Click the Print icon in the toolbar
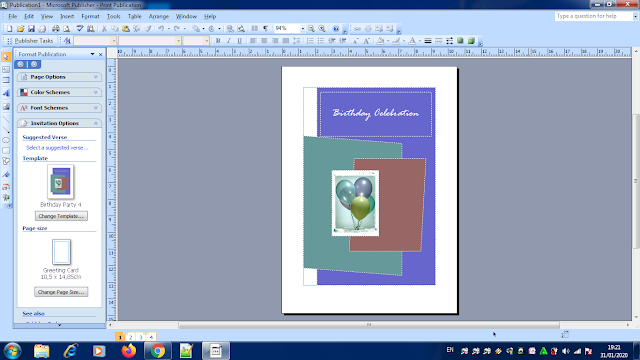Image resolution: width=640 pixels, height=360 pixels. point(56,29)
